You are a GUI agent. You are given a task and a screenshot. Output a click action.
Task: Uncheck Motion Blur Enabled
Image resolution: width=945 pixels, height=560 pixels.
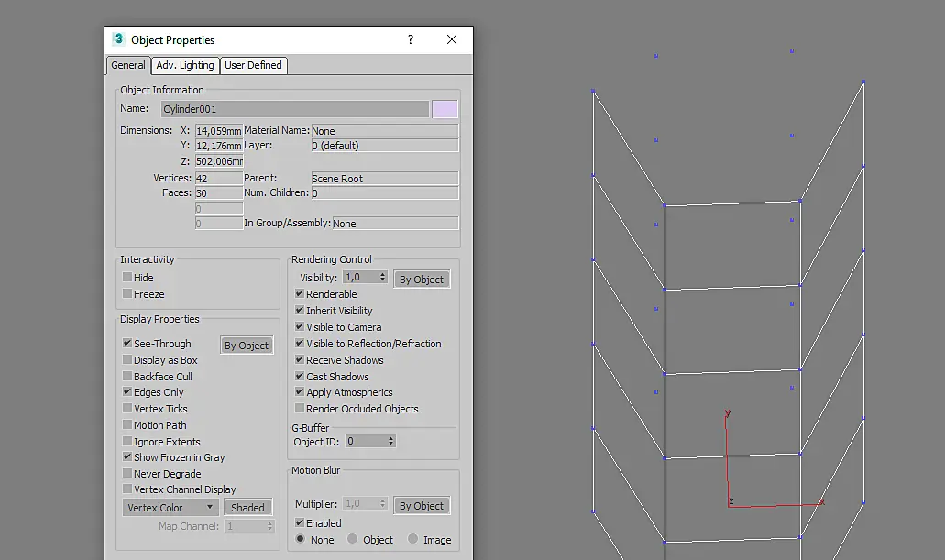[x=300, y=522]
